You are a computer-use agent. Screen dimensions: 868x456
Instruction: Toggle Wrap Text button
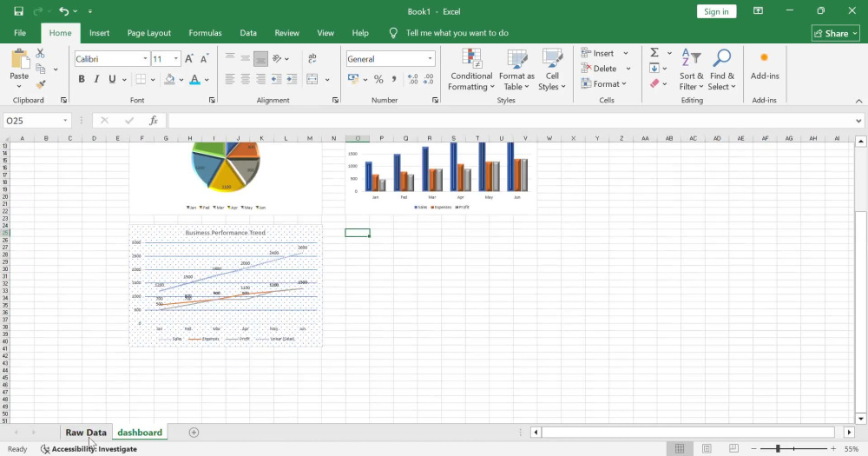coord(312,58)
